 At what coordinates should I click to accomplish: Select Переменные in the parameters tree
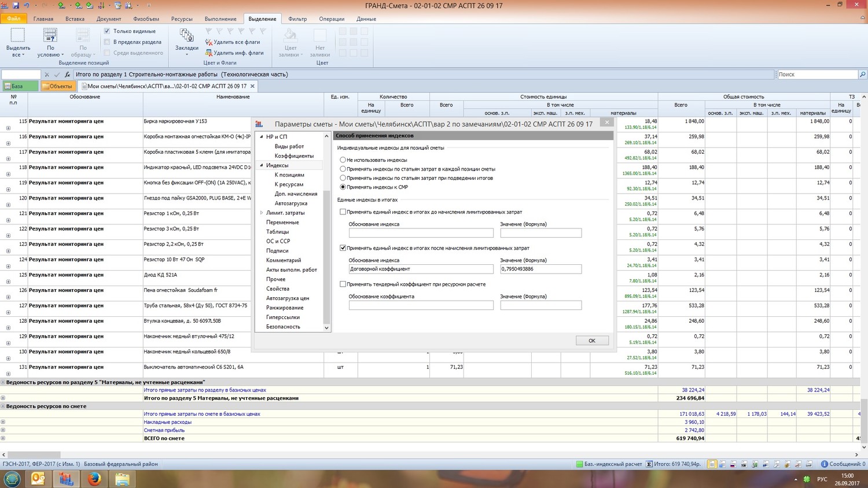282,223
